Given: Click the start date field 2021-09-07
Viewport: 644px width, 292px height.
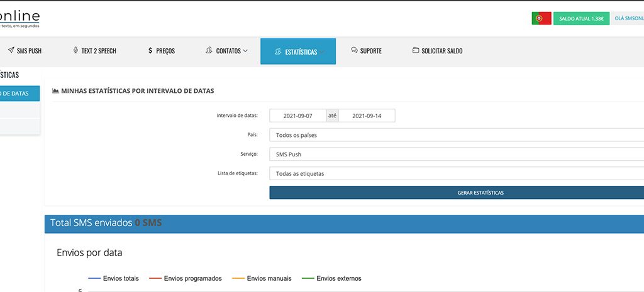Looking at the screenshot, I should click(297, 116).
